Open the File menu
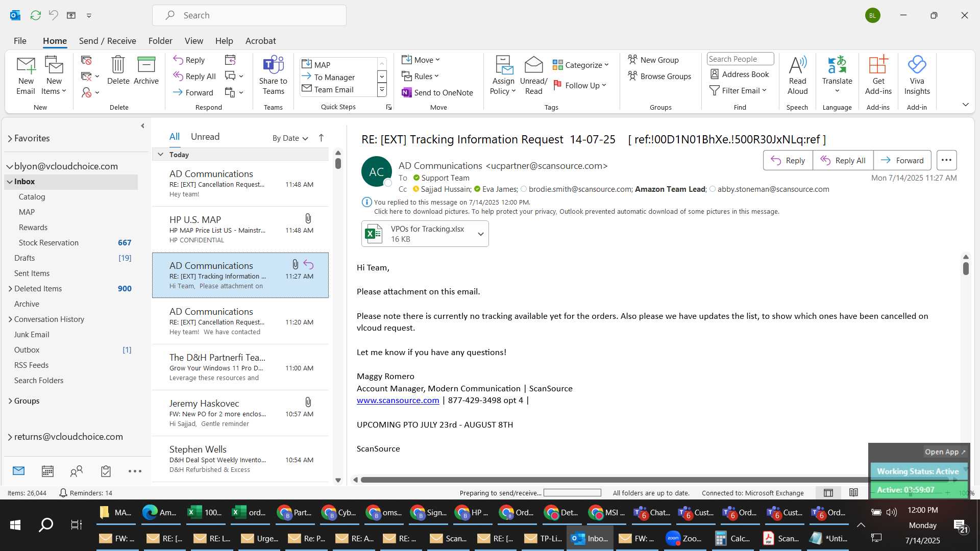 (x=20, y=41)
